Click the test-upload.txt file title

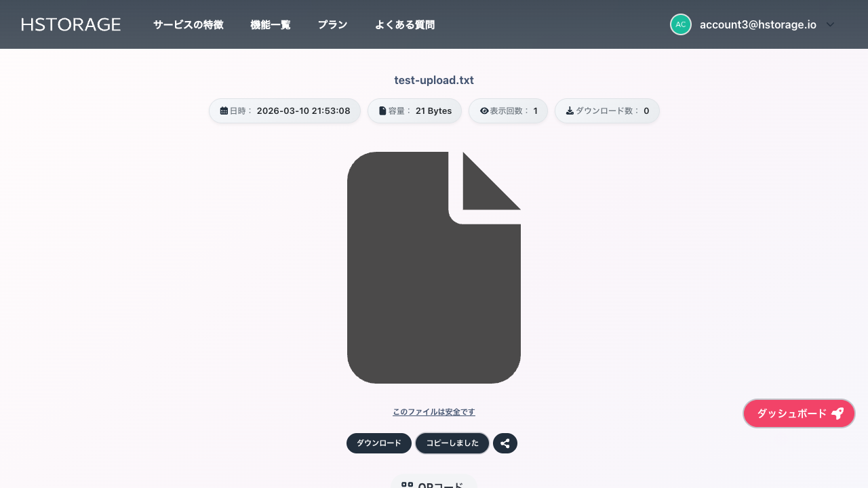point(434,80)
